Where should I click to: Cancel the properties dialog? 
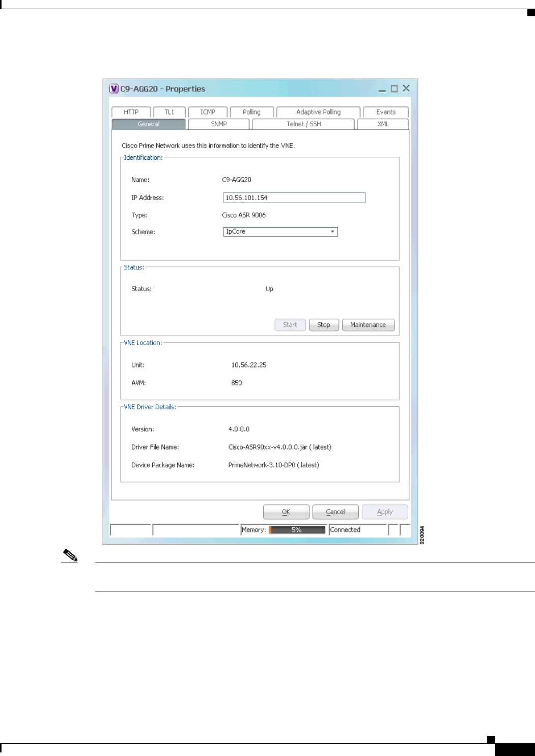335,512
